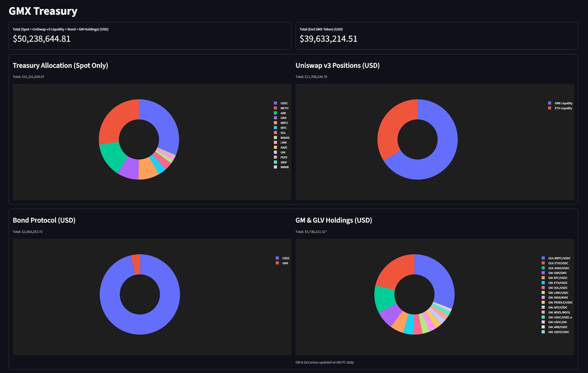588x373 pixels.
Task: Click the GMX Treasury page title
Action: click(43, 10)
